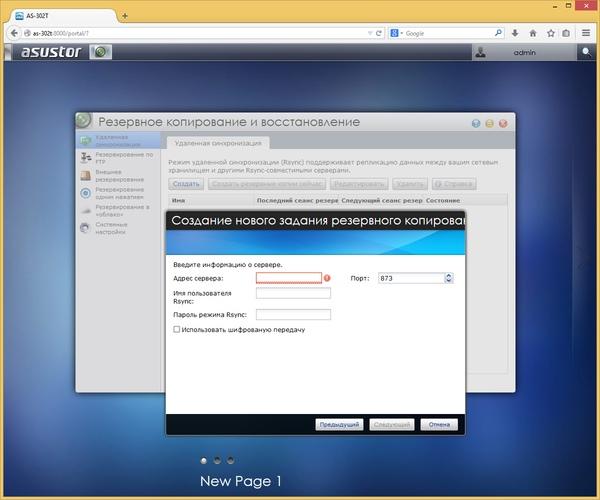
Task: Sort by Последний сеанс column header
Action: (x=297, y=200)
